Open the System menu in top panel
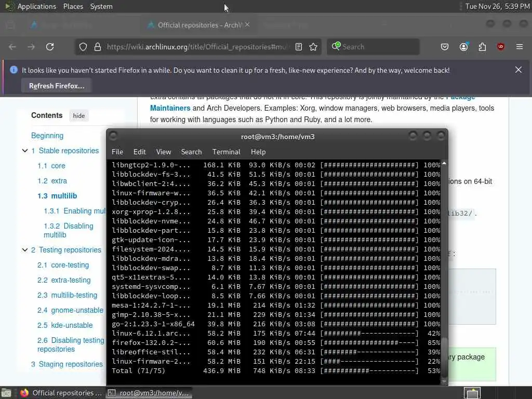Image resolution: width=532 pixels, height=399 pixels. [101, 6]
